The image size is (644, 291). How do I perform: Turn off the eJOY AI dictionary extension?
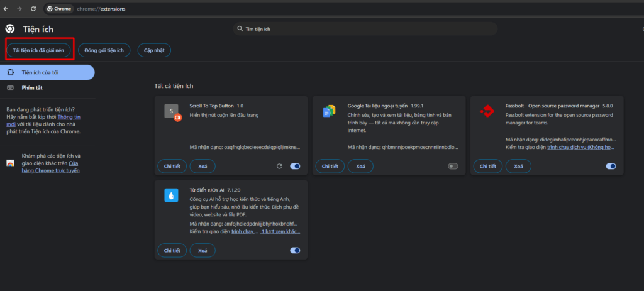point(295,250)
